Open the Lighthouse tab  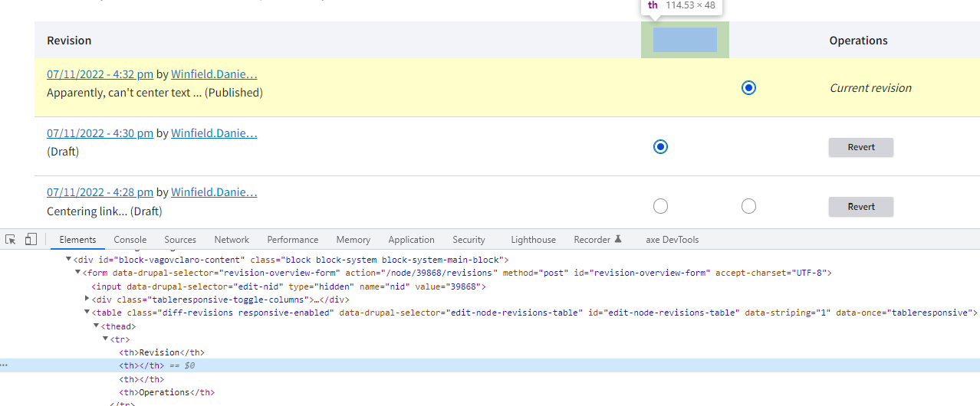[533, 240]
